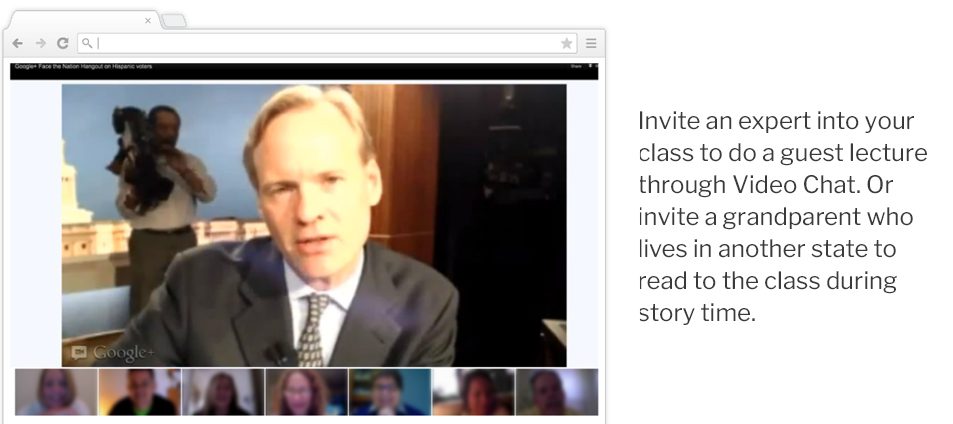
Task: Go back using the browser back arrow
Action: coord(18,43)
